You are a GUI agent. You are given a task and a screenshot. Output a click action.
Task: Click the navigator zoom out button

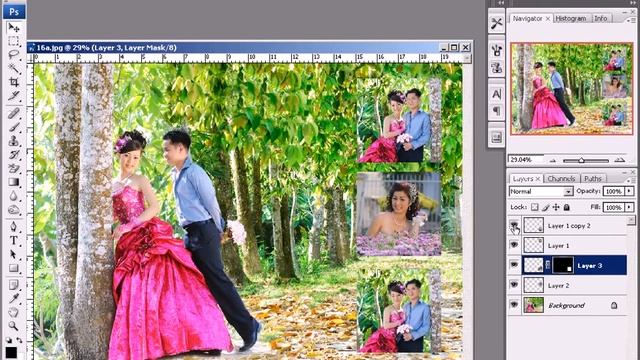pyautogui.click(x=553, y=160)
